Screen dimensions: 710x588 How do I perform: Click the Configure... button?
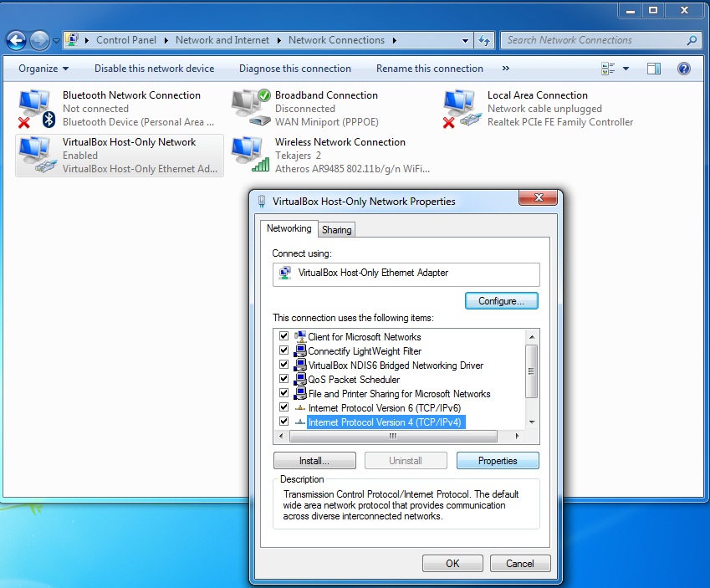(501, 301)
